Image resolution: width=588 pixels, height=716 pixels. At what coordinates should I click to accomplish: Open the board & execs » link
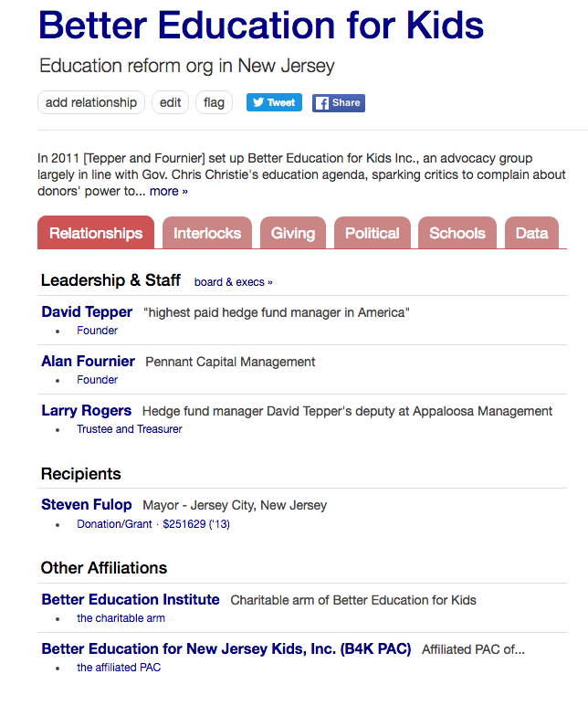[x=233, y=282]
